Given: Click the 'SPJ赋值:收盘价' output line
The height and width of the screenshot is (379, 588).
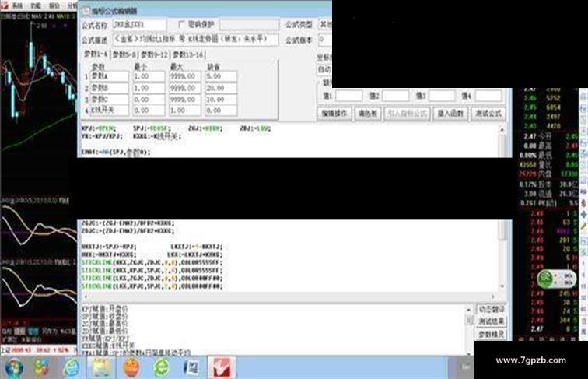Looking at the screenshot, I should coord(105,316).
